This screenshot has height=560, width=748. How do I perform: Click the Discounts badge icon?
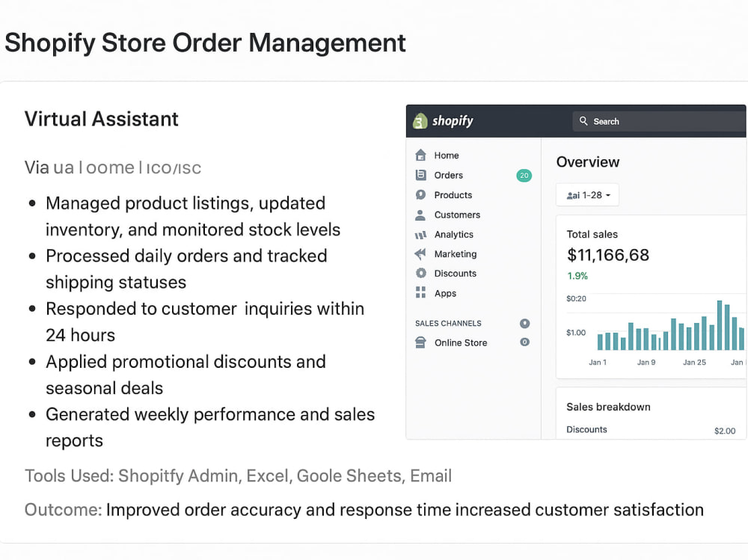click(420, 274)
